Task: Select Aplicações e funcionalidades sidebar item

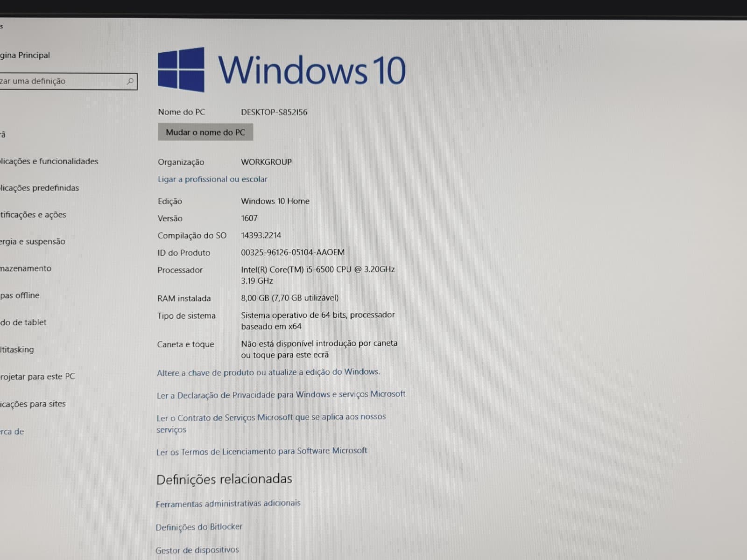Action: point(49,161)
